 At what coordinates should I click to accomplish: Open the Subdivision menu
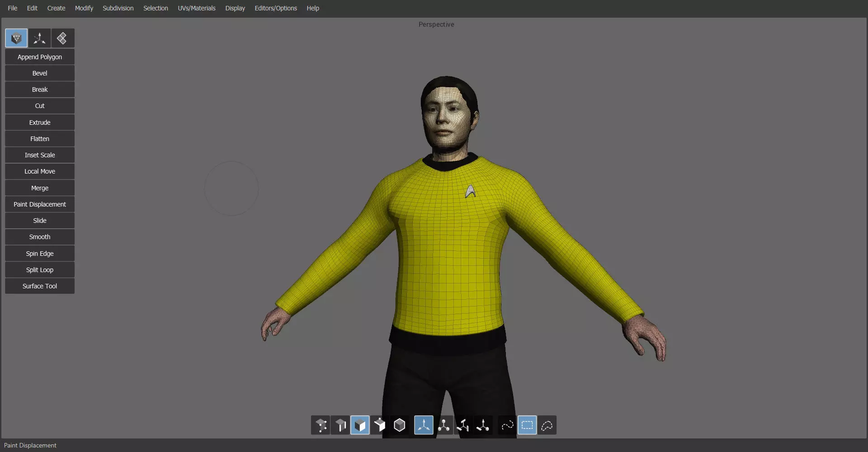[118, 8]
